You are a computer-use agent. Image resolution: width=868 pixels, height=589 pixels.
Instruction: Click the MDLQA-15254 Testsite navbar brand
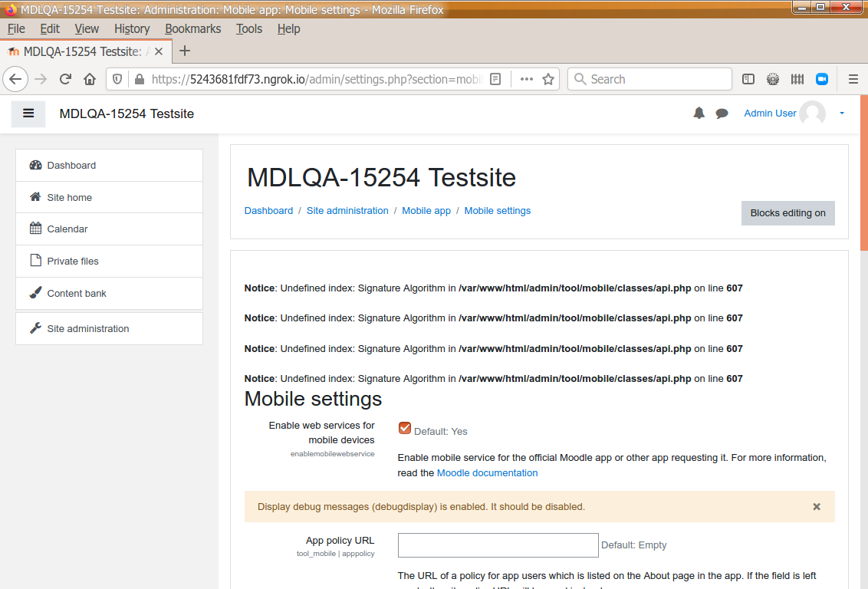(x=127, y=114)
